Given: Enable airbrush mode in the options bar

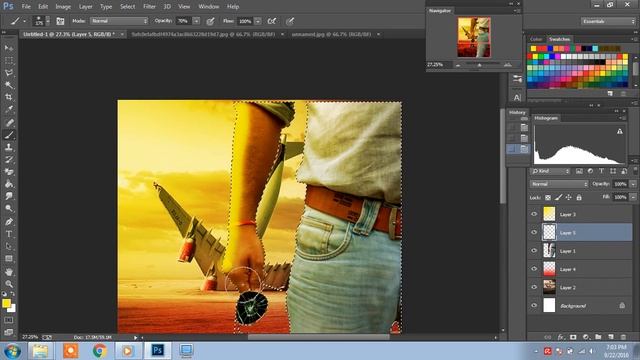Looking at the screenshot, I should pyautogui.click(x=271, y=21).
